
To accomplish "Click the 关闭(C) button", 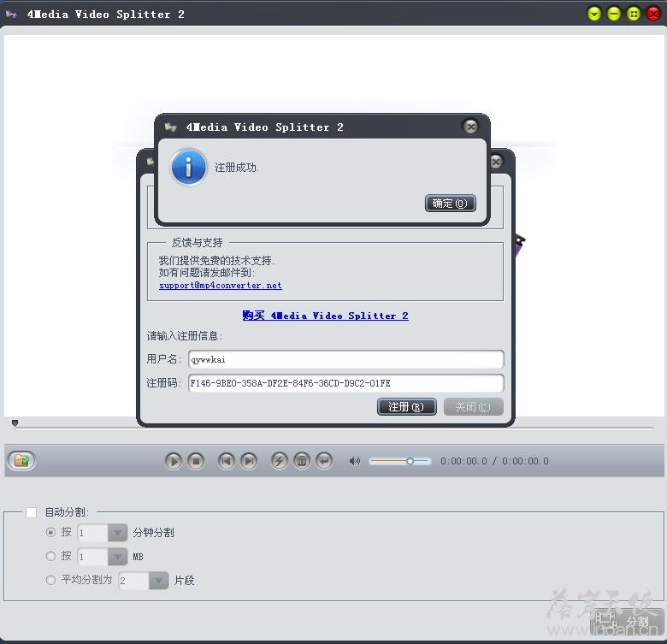I will [x=473, y=407].
